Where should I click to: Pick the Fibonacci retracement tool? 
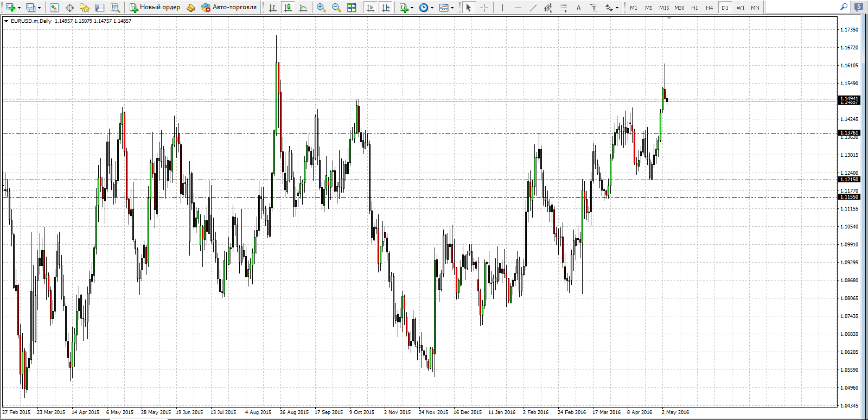pos(564,8)
